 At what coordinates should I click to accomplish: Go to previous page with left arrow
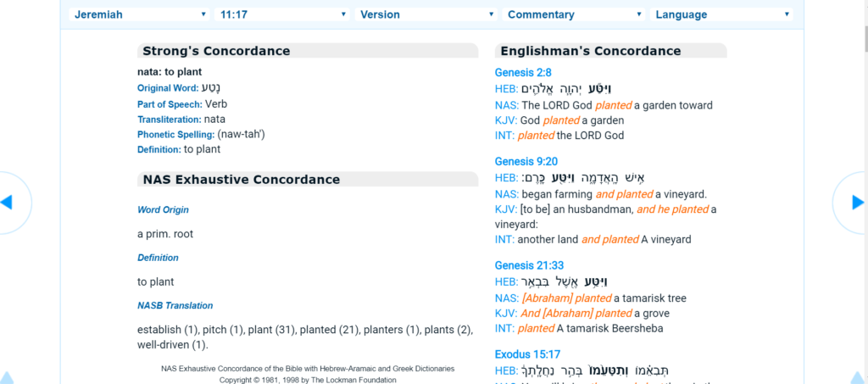pos(7,202)
